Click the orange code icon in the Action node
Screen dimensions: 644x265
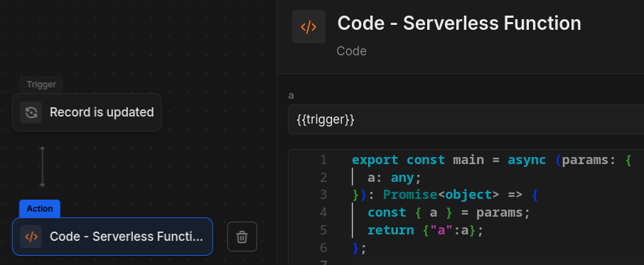pos(31,237)
